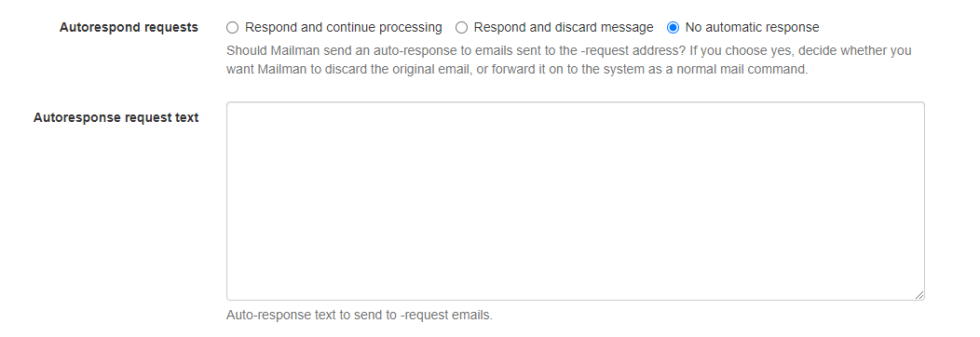Click the 'Respond and continue processing' label text
The height and width of the screenshot is (337, 980).
click(x=343, y=27)
